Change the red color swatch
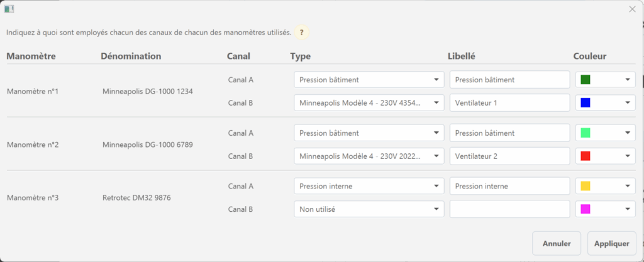 pos(604,156)
